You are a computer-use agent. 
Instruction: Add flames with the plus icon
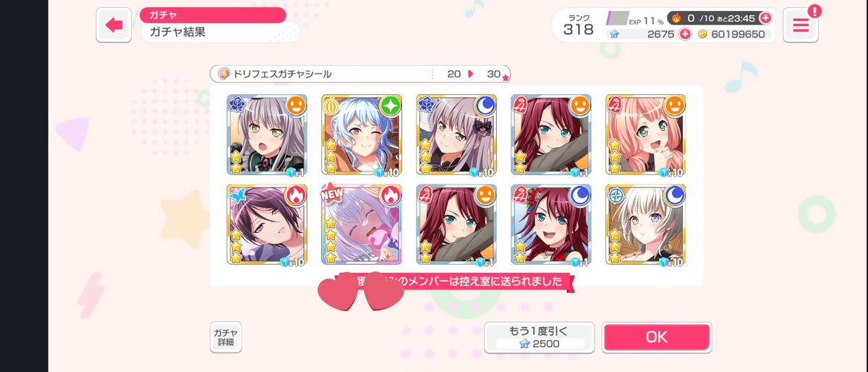(x=765, y=18)
